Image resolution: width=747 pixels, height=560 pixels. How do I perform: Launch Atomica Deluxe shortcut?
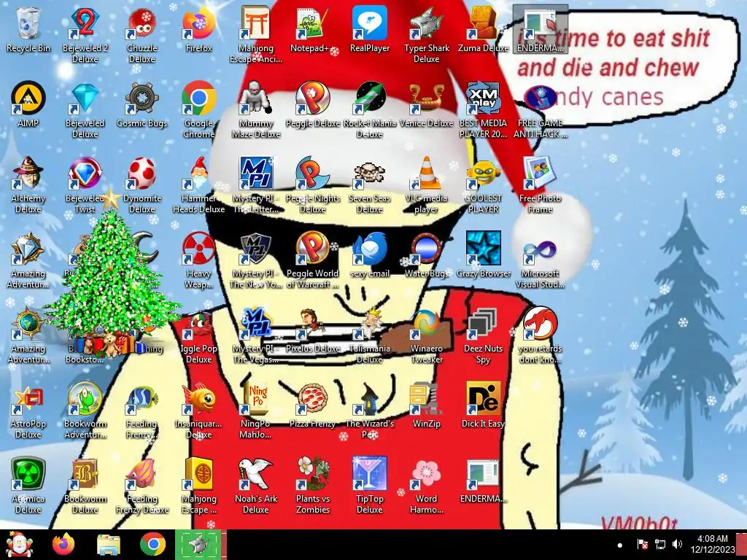pos(28,486)
